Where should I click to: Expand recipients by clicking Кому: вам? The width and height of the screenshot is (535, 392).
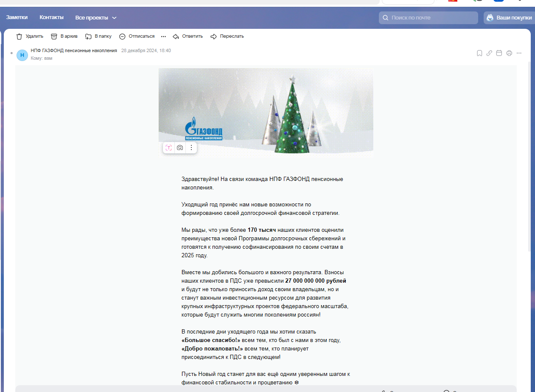42,58
